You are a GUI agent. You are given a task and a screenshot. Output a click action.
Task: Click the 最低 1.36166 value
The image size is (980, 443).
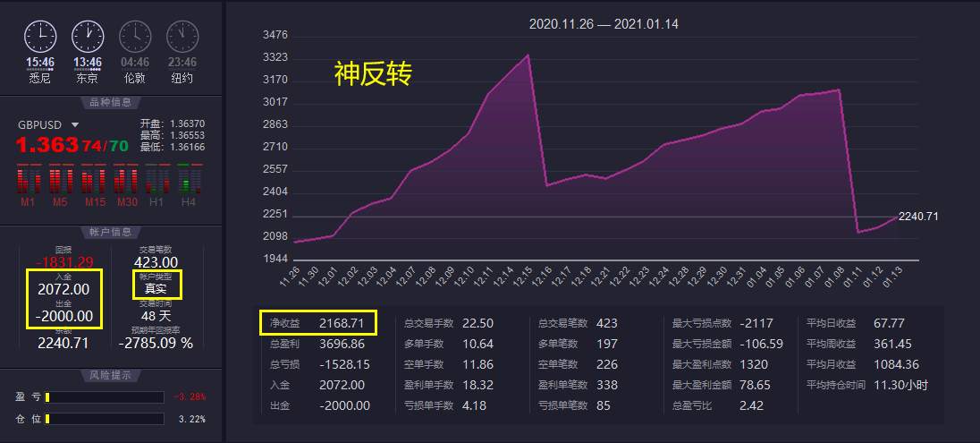tap(187, 147)
